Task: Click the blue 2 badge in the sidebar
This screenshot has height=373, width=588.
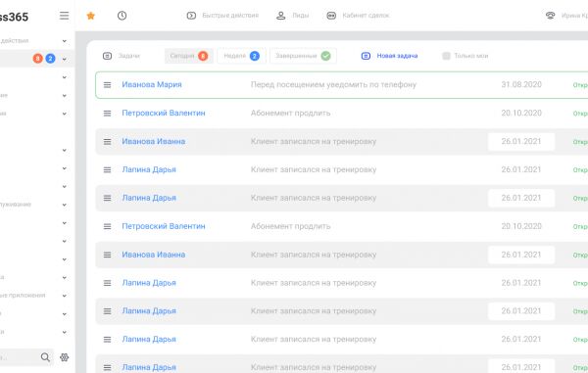Action: [50, 59]
